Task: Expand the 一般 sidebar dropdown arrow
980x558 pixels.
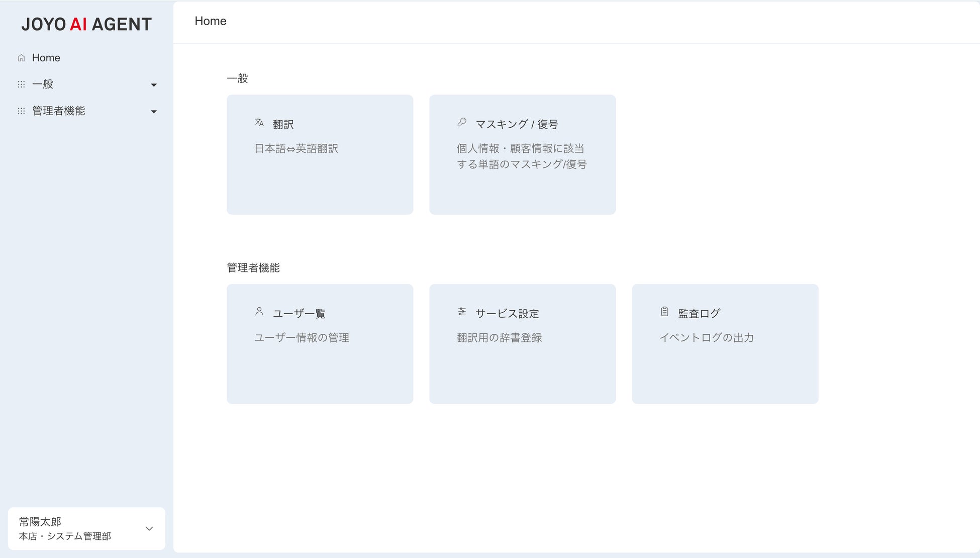Action: coord(154,85)
